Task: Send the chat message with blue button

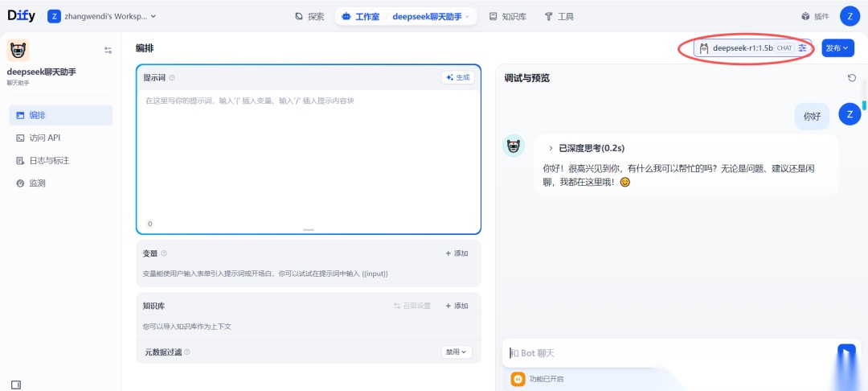Action: (846, 353)
